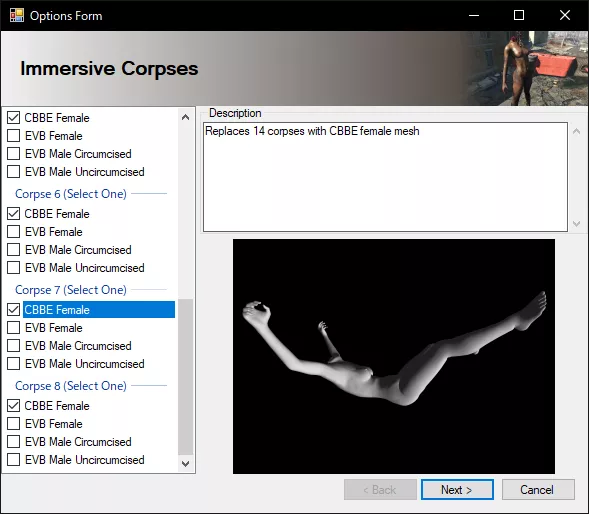Select the Corpse 8 (Select One) group header
Image resolution: width=589 pixels, height=514 pixels.
pyautogui.click(x=71, y=386)
